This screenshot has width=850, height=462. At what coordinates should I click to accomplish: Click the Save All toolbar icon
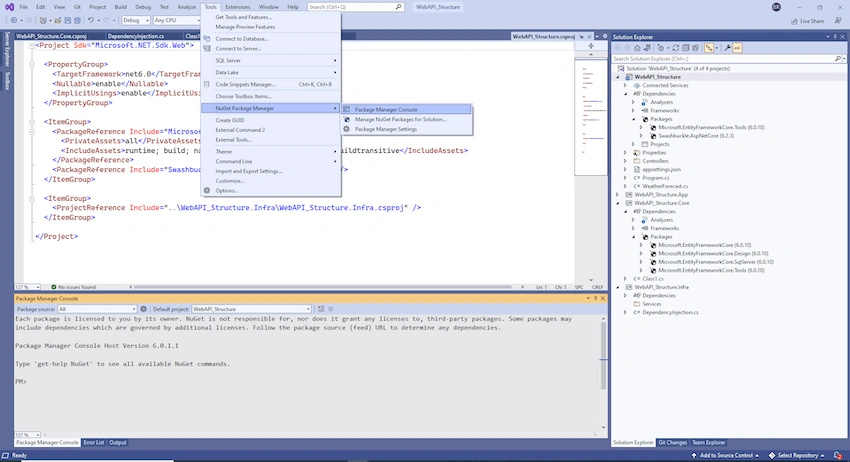click(x=77, y=20)
